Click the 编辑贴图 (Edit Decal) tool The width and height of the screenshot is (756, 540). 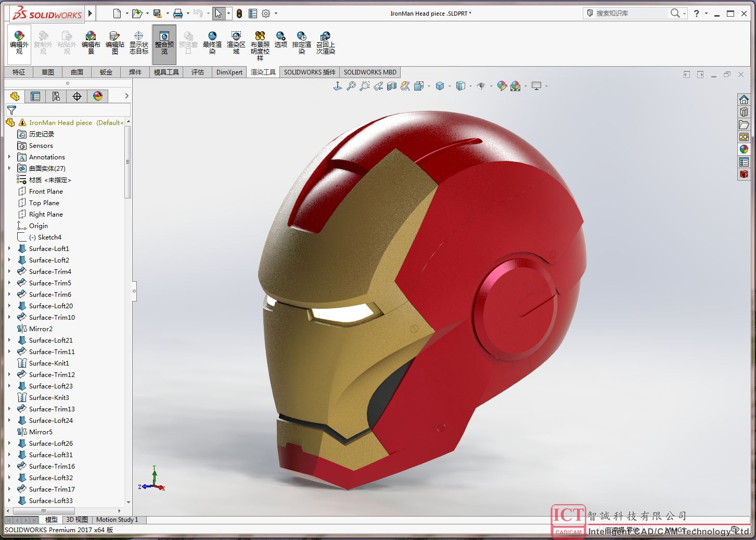(x=115, y=43)
